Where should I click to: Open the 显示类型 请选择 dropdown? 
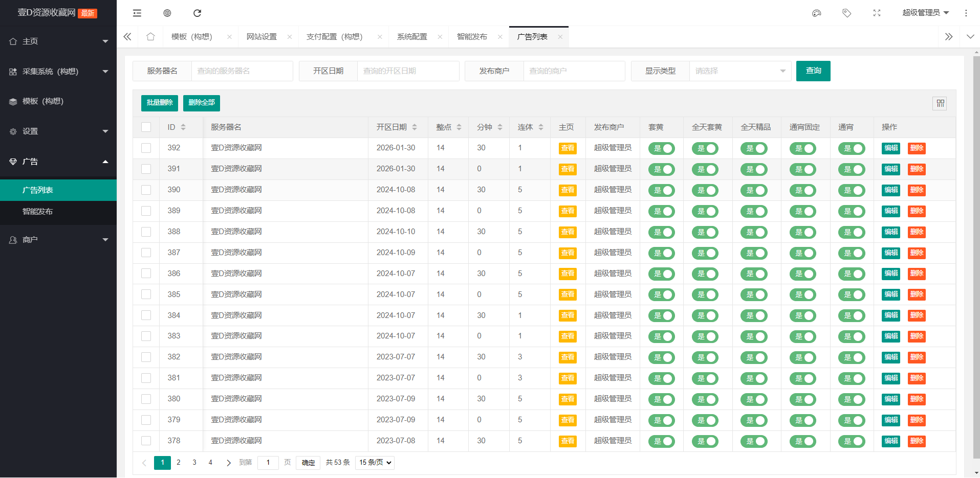pos(740,71)
